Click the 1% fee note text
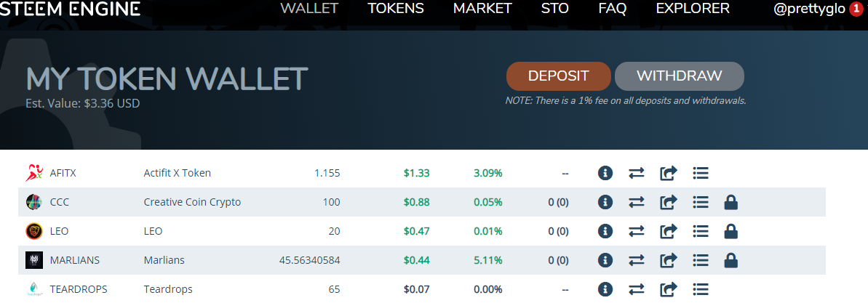Screen dimensions: 868x303 pyautogui.click(x=626, y=100)
